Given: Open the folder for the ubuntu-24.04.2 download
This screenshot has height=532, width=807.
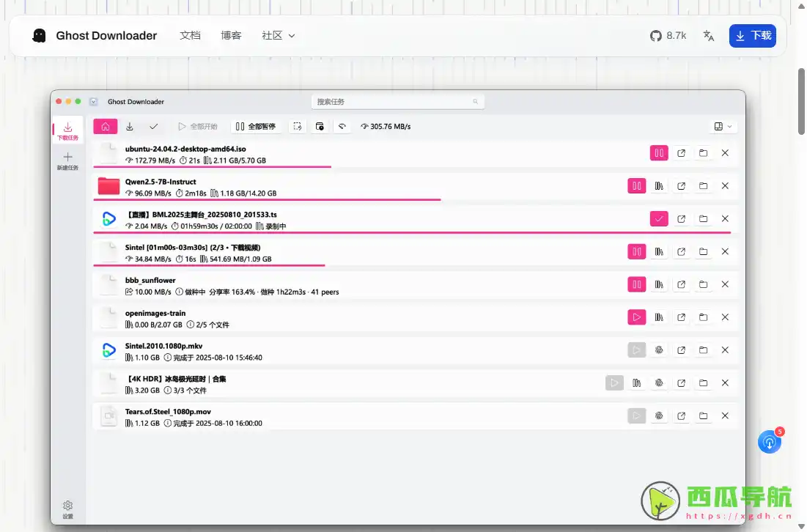Looking at the screenshot, I should point(703,153).
